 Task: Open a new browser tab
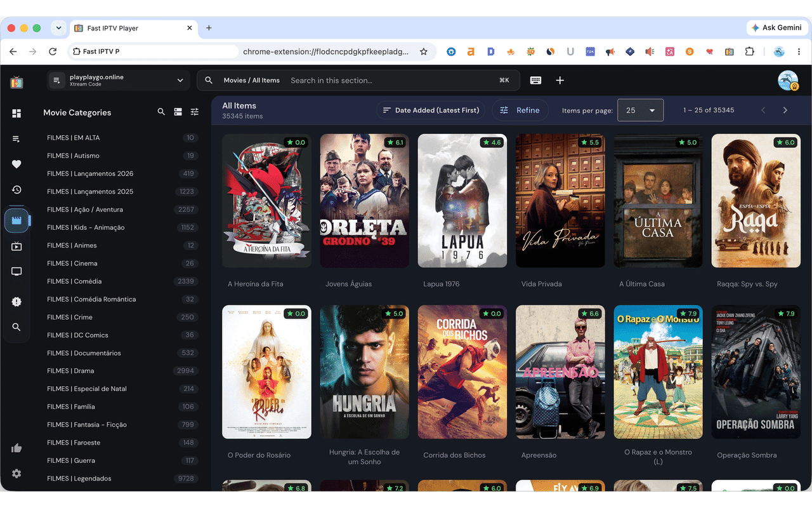[x=209, y=28]
